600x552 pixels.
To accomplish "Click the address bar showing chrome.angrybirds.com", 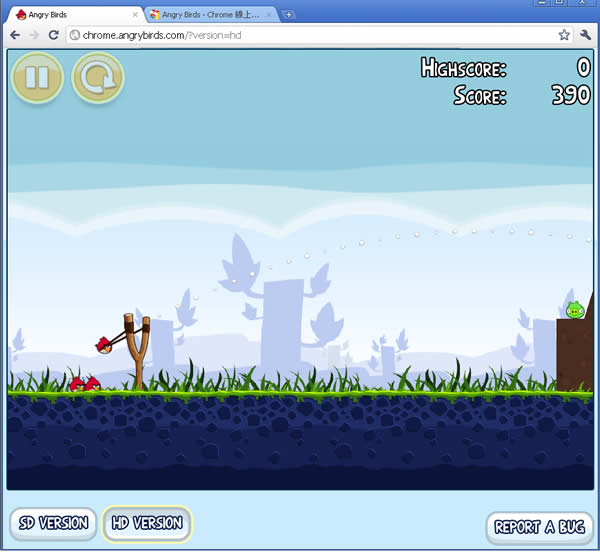I will [320, 35].
